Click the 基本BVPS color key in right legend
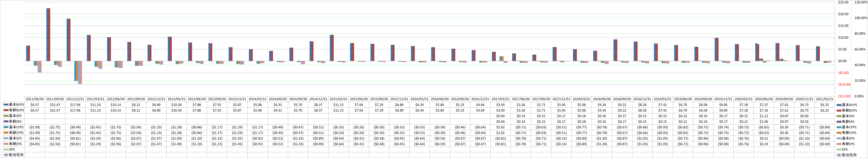The height and width of the screenshot is (158, 868). [x=839, y=105]
